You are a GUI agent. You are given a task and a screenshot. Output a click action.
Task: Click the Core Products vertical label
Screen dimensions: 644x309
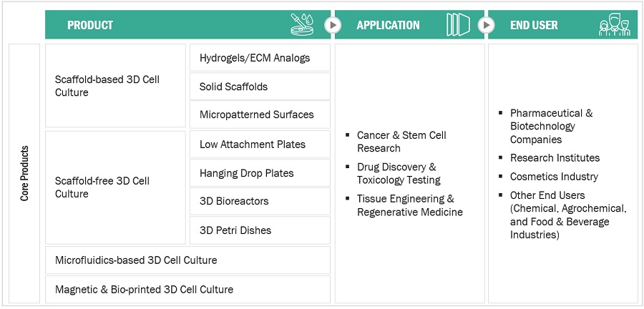tap(25, 174)
